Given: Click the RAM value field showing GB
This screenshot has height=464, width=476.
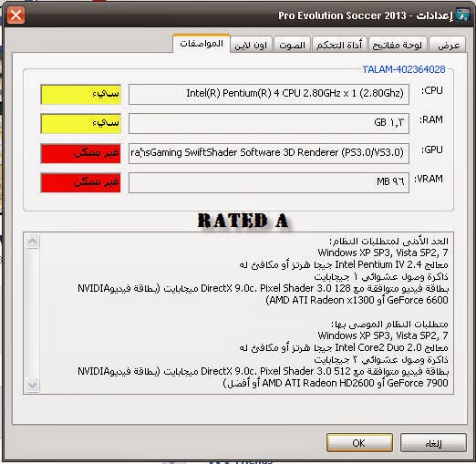Looking at the screenshot, I should (269, 123).
